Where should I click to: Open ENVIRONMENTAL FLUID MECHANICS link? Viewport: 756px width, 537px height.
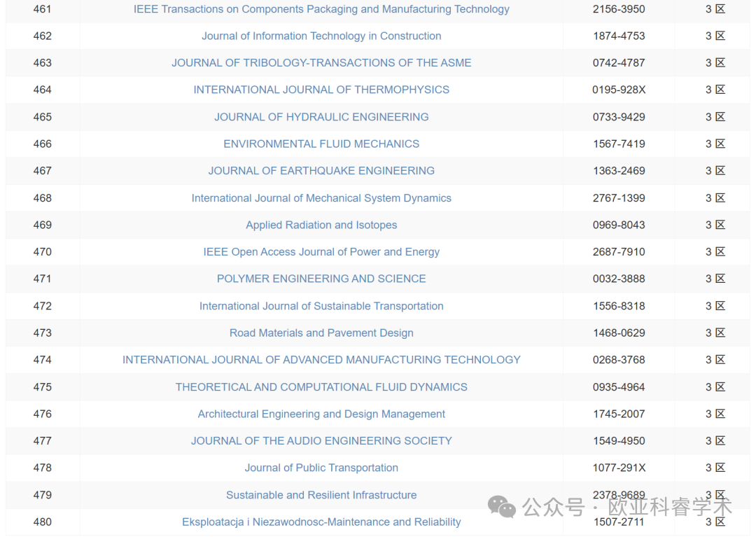tap(321, 144)
